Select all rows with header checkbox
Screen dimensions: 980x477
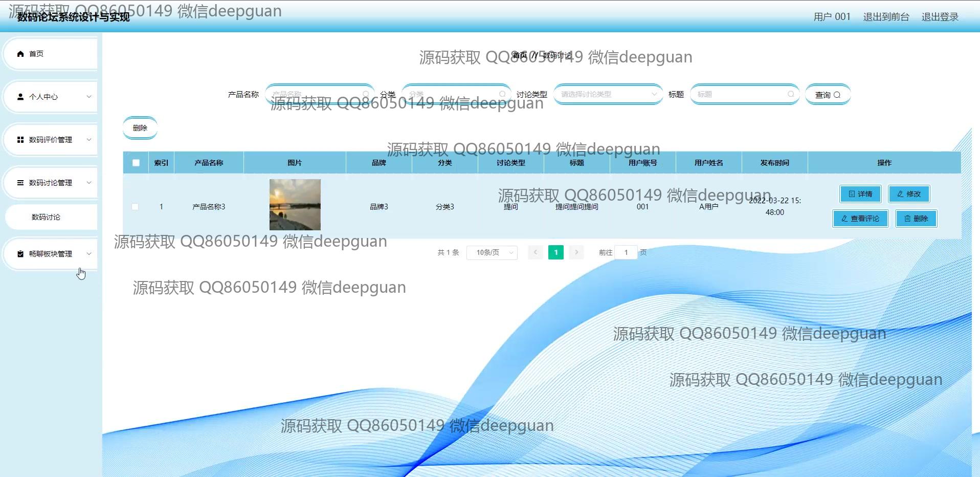coord(136,163)
